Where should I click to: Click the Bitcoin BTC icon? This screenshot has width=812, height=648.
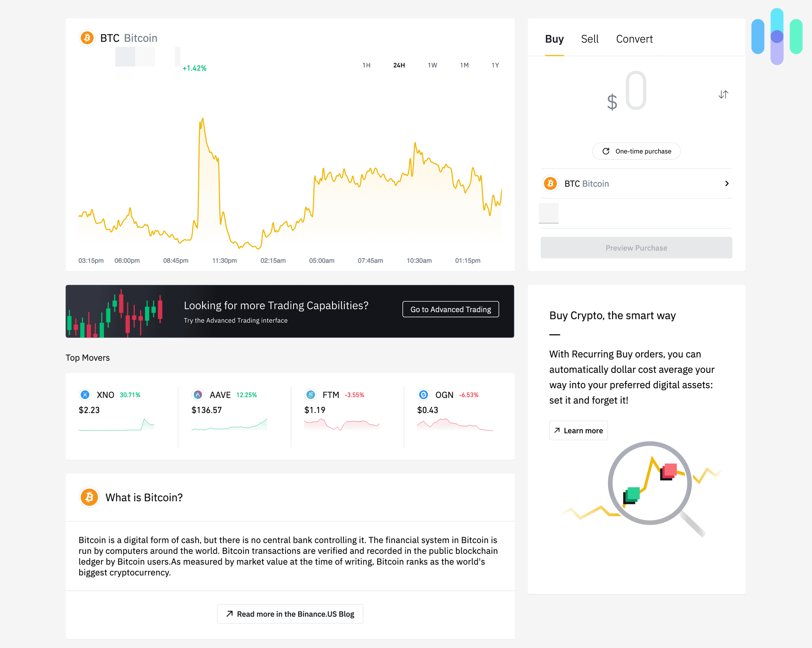[x=89, y=38]
